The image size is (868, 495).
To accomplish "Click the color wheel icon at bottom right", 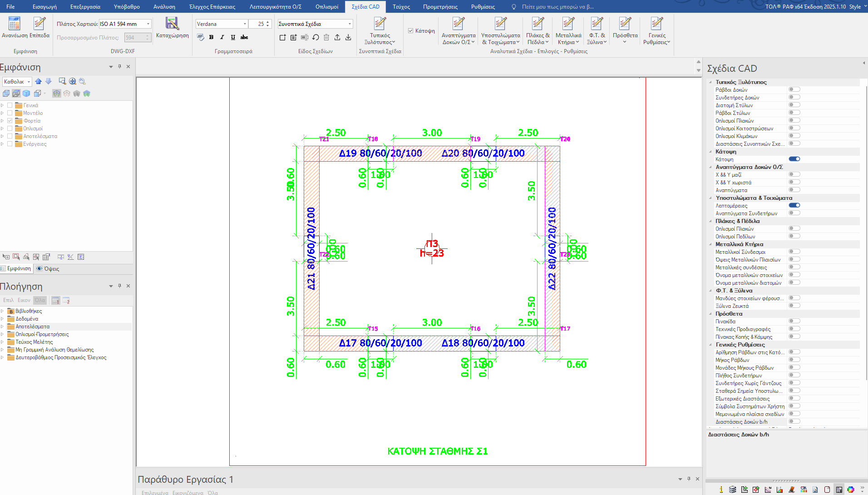I will (x=850, y=489).
